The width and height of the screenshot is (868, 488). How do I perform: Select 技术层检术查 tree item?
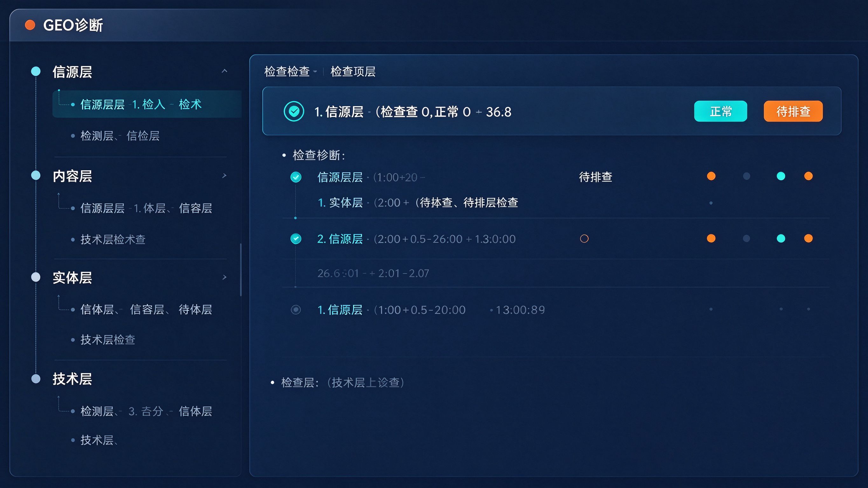[113, 240]
